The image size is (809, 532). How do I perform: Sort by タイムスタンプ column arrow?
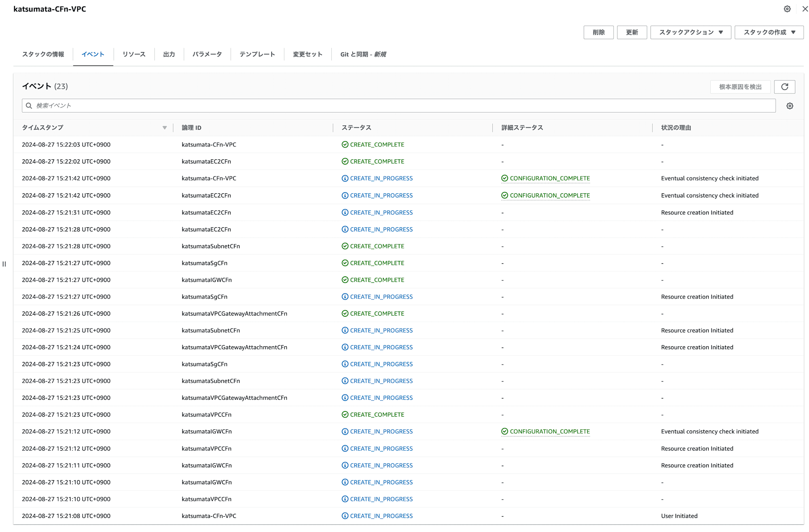[x=165, y=128]
